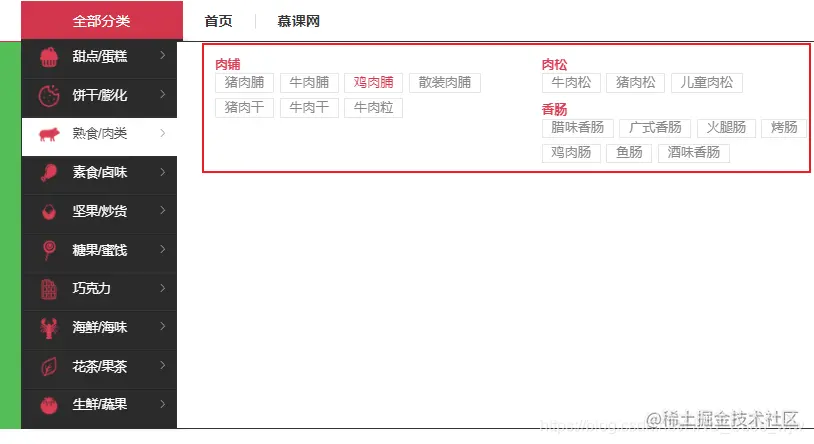
Task: Select 花茶/果茶 category label
Action: 100,367
